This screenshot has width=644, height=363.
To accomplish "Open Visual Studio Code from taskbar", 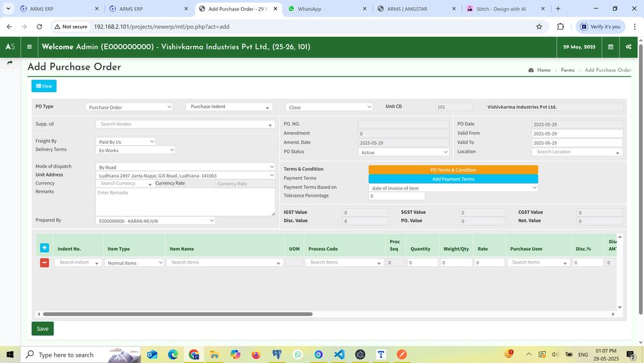I will click(x=339, y=355).
